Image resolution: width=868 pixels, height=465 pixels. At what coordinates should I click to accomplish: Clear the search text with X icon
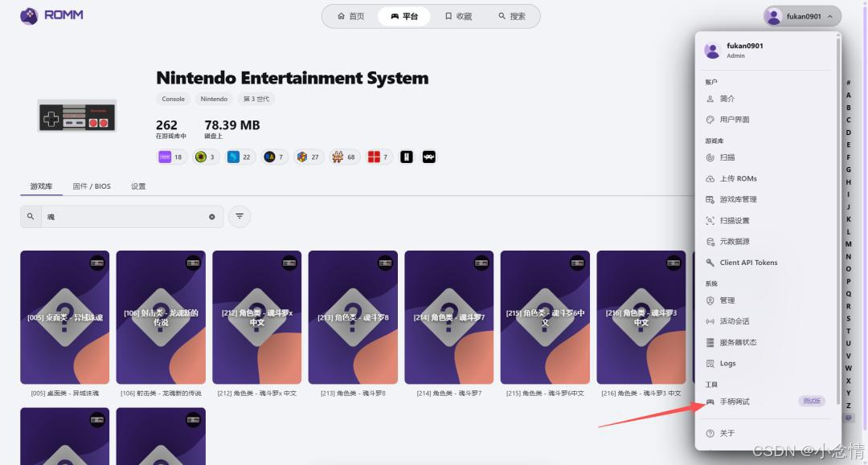pyautogui.click(x=212, y=217)
